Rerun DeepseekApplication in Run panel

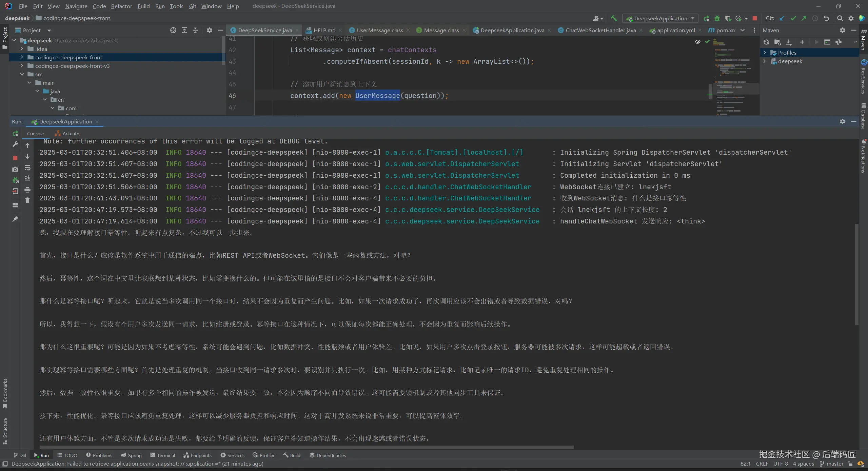pos(15,134)
